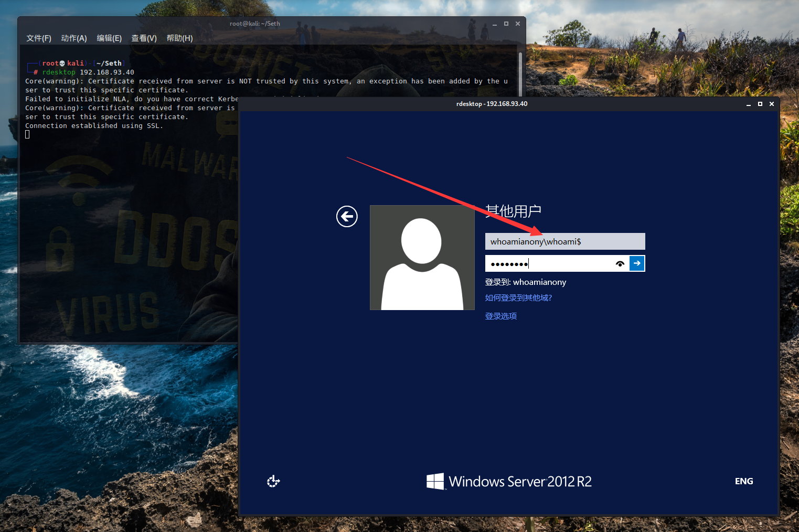
Task: Switch the ENG input language indicator
Action: (744, 481)
